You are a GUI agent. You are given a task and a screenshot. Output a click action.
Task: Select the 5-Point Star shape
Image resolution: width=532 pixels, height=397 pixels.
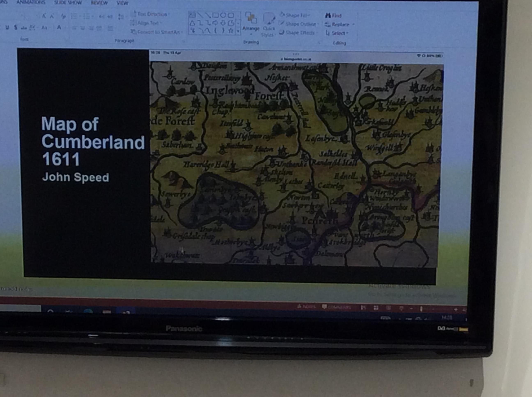point(231,31)
